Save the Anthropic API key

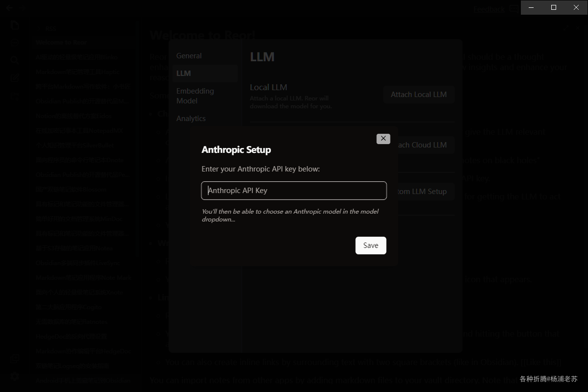coord(371,245)
